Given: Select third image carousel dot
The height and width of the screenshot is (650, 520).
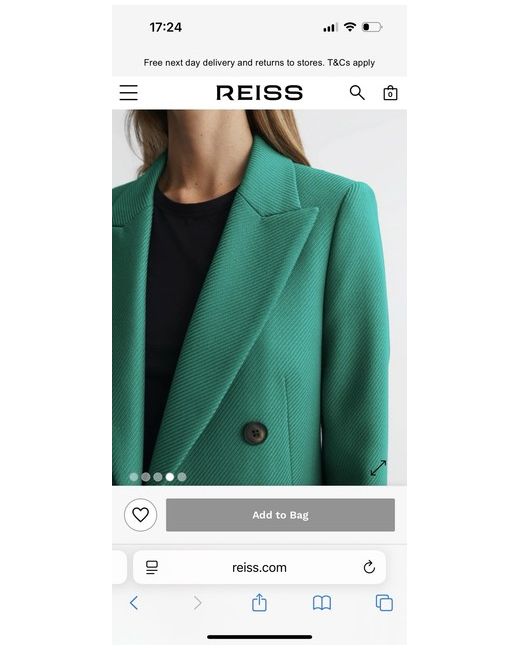Looking at the screenshot, I should 158,477.
